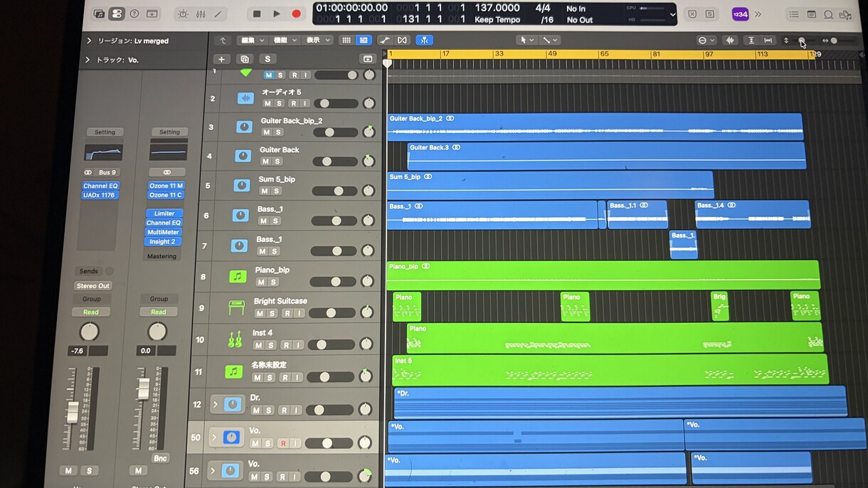Image resolution: width=868 pixels, height=488 pixels.
Task: Expand the Vo. track 56 stack
Action: point(212,470)
